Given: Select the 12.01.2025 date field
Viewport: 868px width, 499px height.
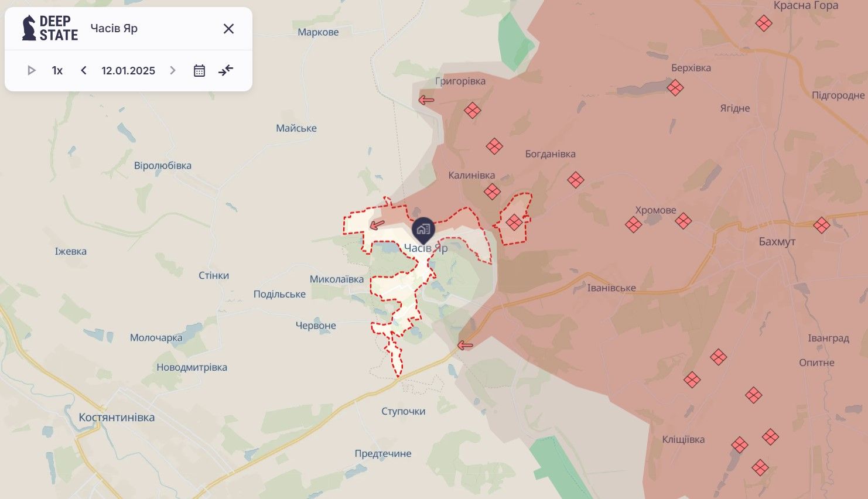Looking at the screenshot, I should [128, 71].
